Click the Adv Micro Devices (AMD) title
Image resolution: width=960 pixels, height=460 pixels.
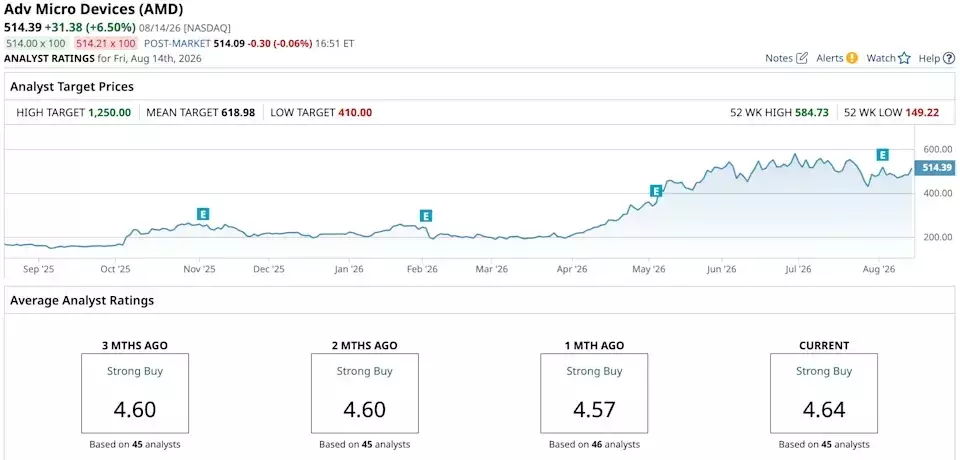[x=94, y=9]
